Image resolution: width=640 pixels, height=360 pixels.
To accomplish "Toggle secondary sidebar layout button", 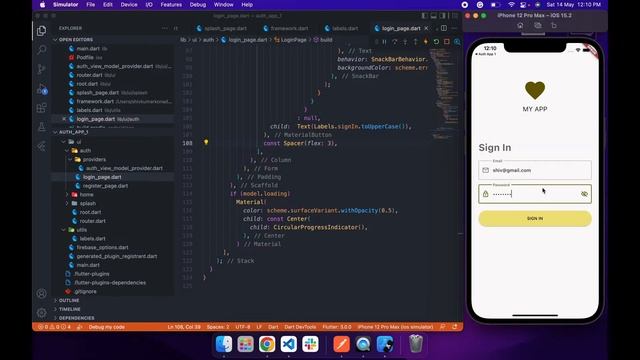I will tap(442, 16).
